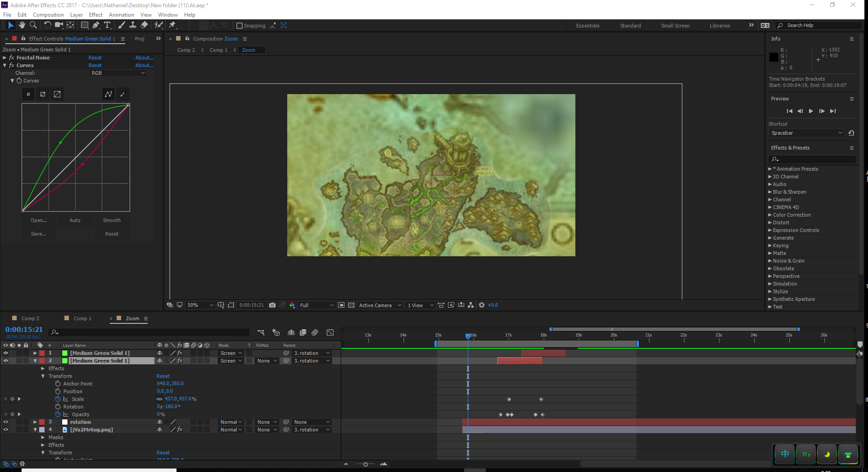
Task: Open the Curves Channel RGB dropdown
Action: pyautogui.click(x=118, y=73)
